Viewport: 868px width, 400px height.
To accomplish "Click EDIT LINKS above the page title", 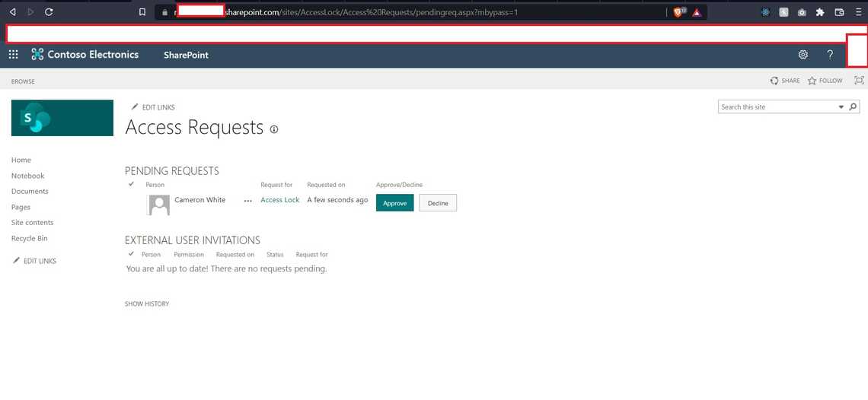I will coord(158,107).
